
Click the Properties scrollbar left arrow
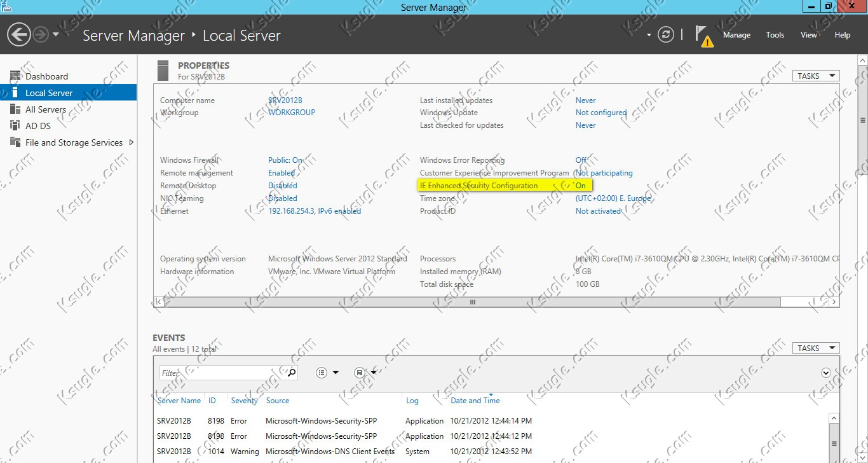(159, 302)
